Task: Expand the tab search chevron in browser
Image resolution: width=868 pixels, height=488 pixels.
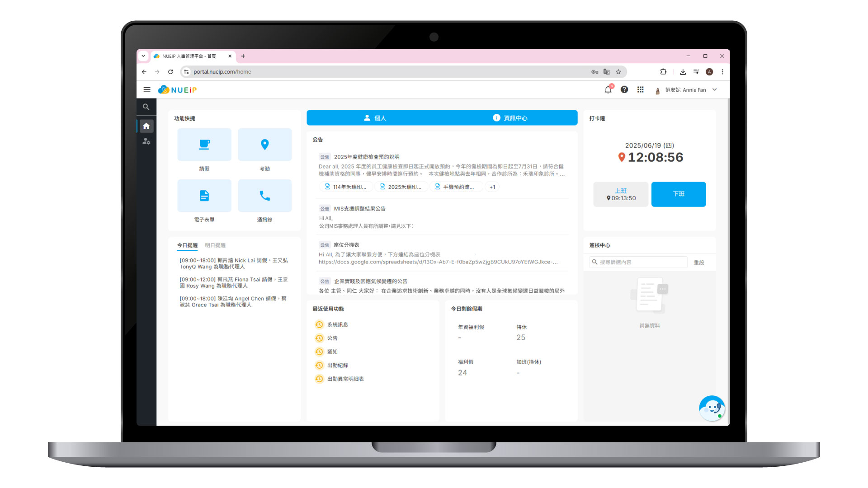Action: (143, 56)
